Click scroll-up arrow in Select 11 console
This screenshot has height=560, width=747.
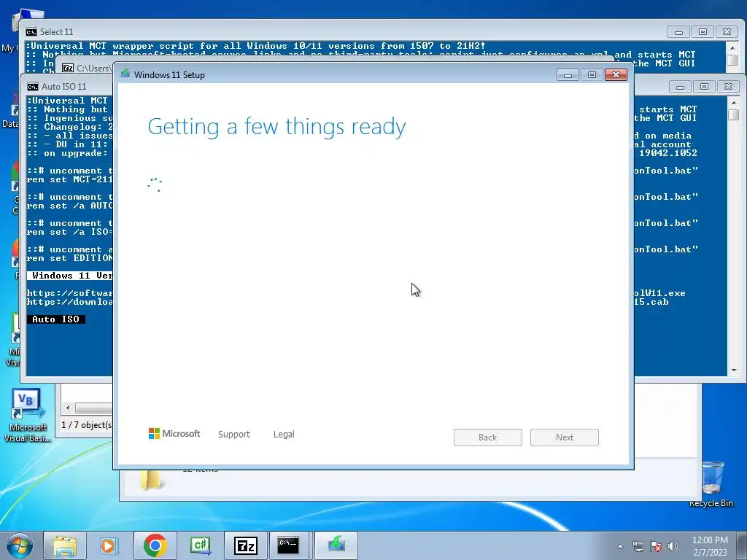tap(732, 47)
